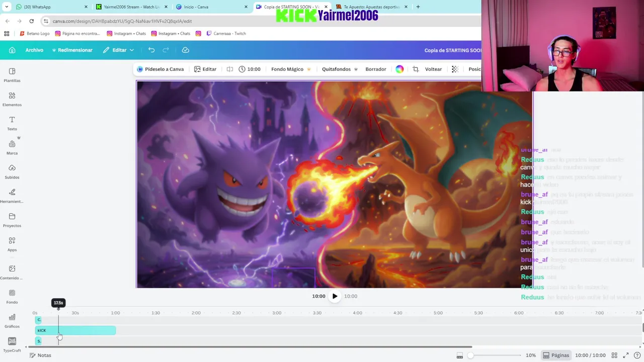Open the Archivo menu
Image resolution: width=644 pixels, height=362 pixels.
pos(34,50)
